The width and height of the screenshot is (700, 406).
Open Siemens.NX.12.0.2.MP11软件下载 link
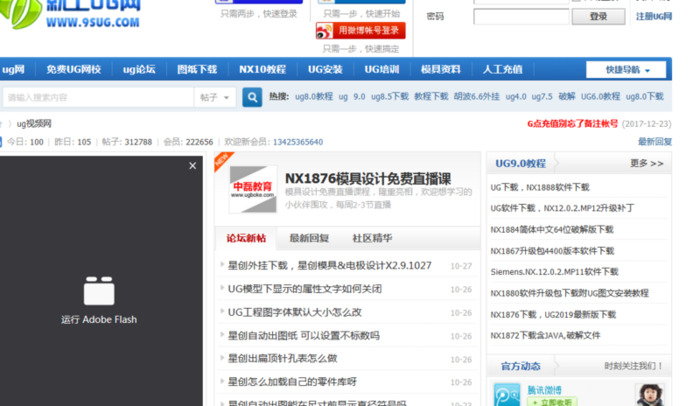pyautogui.click(x=554, y=272)
